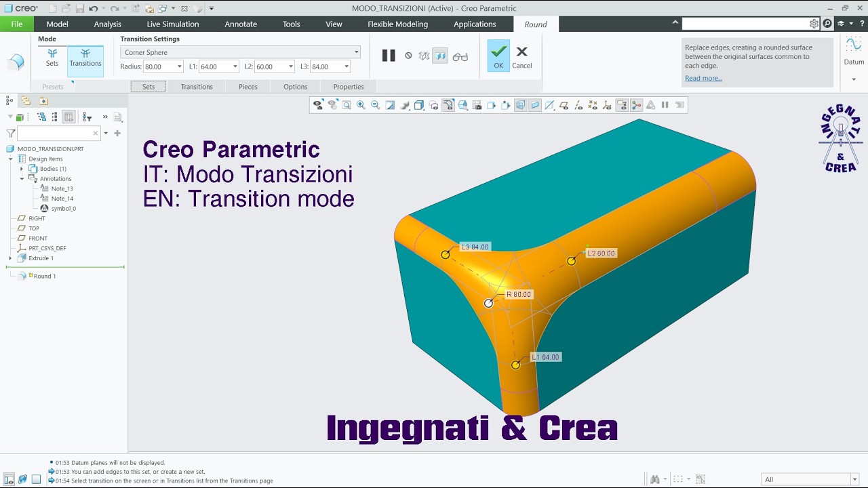Open tree columns display icon
This screenshot has height=488, width=868.
[x=68, y=117]
